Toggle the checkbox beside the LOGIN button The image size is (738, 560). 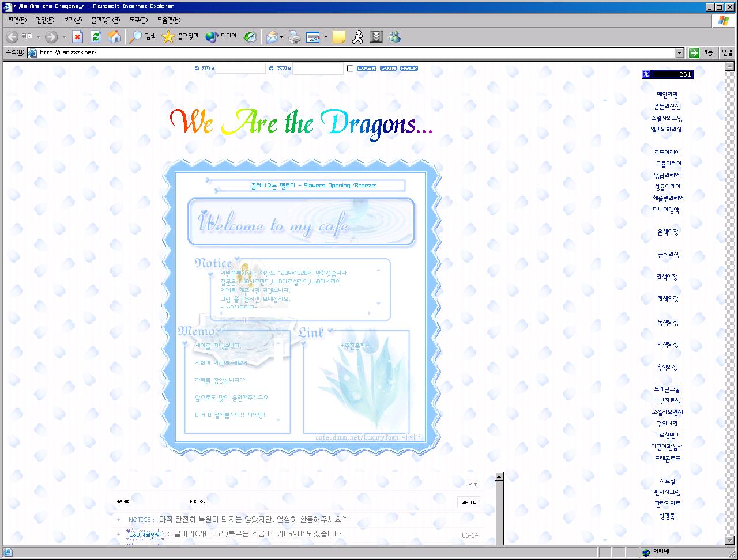pos(350,69)
